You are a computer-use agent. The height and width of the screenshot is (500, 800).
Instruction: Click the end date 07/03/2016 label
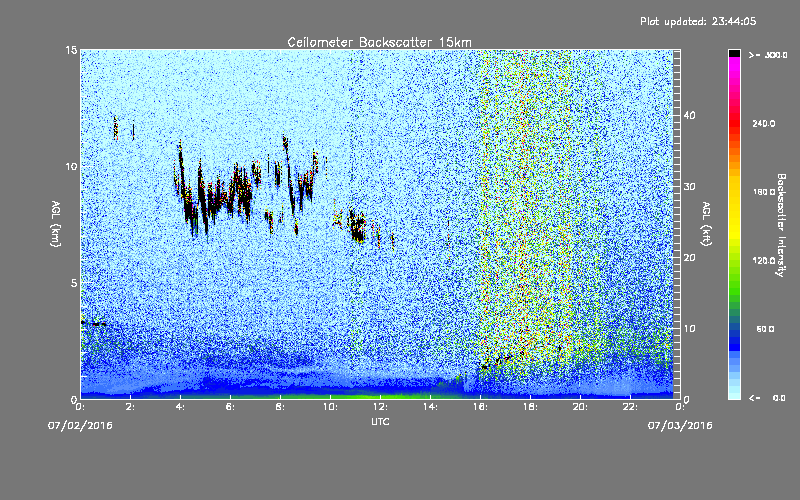click(x=680, y=425)
